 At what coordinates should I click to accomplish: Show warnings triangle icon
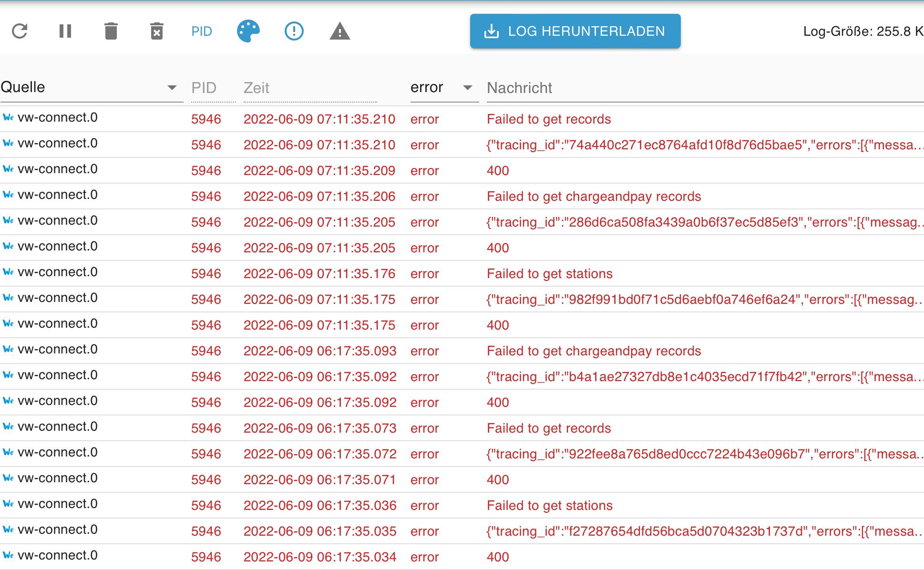(x=340, y=31)
